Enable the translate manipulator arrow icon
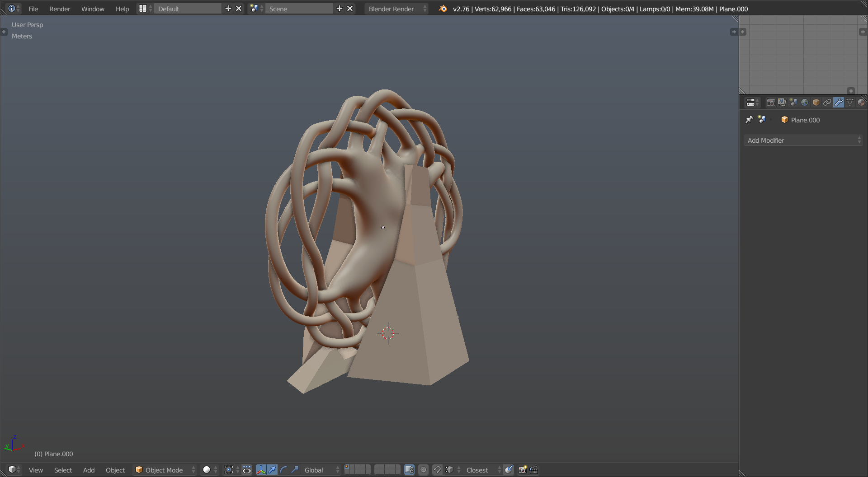The image size is (868, 477). 272,470
